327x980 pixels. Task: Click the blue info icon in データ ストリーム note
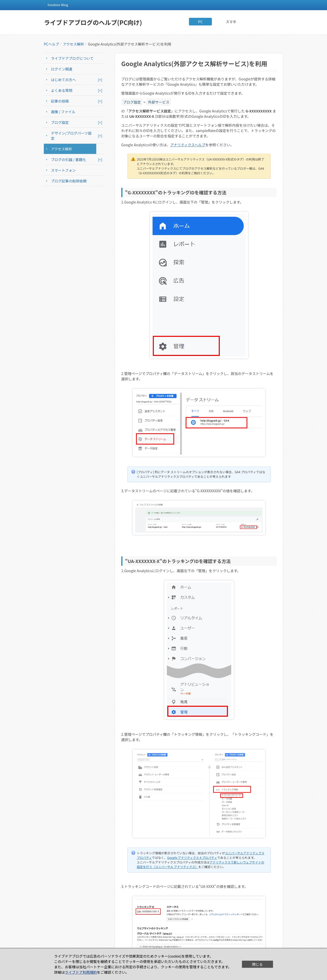point(133,472)
